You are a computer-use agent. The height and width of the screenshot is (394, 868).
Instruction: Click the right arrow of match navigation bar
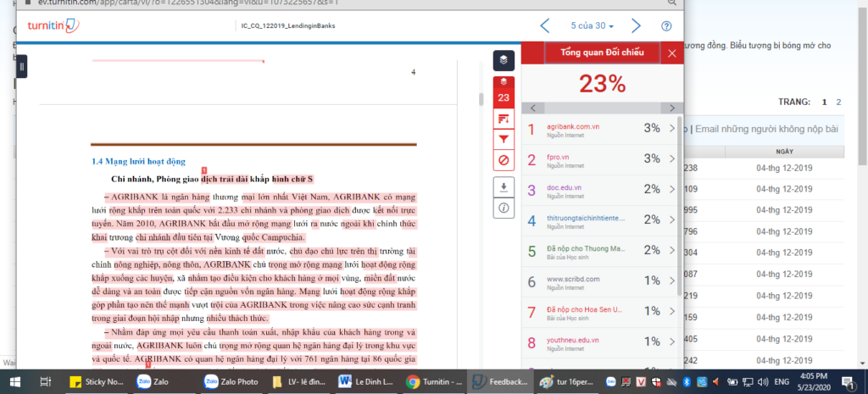[672, 108]
